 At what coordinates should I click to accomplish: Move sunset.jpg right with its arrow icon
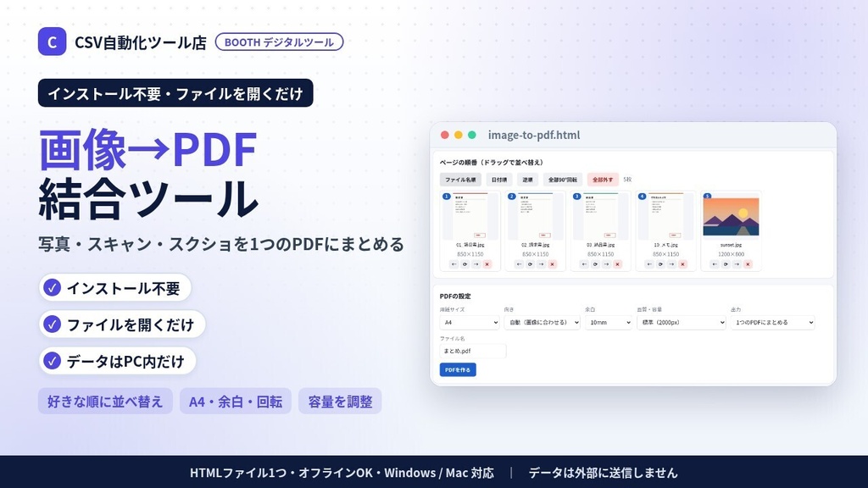tap(737, 264)
